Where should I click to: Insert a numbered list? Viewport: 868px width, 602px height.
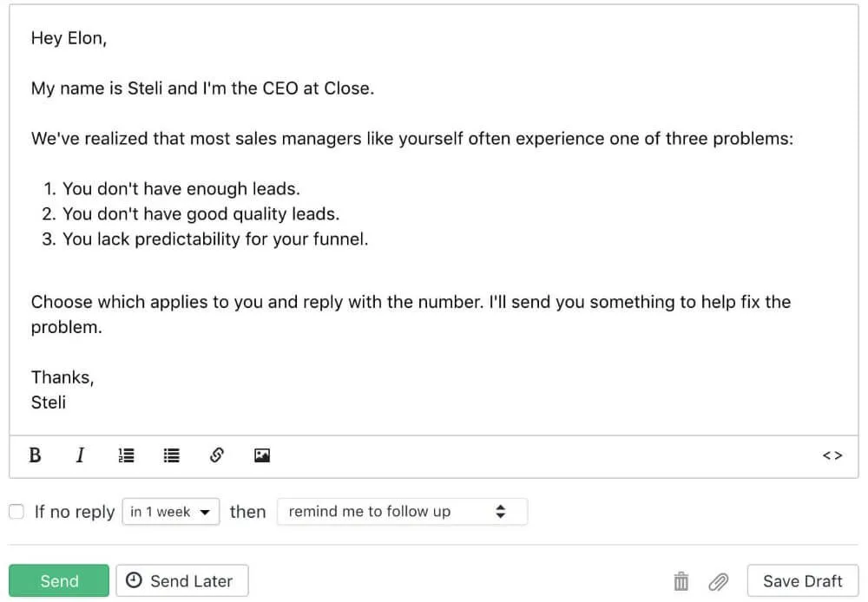[x=125, y=455]
